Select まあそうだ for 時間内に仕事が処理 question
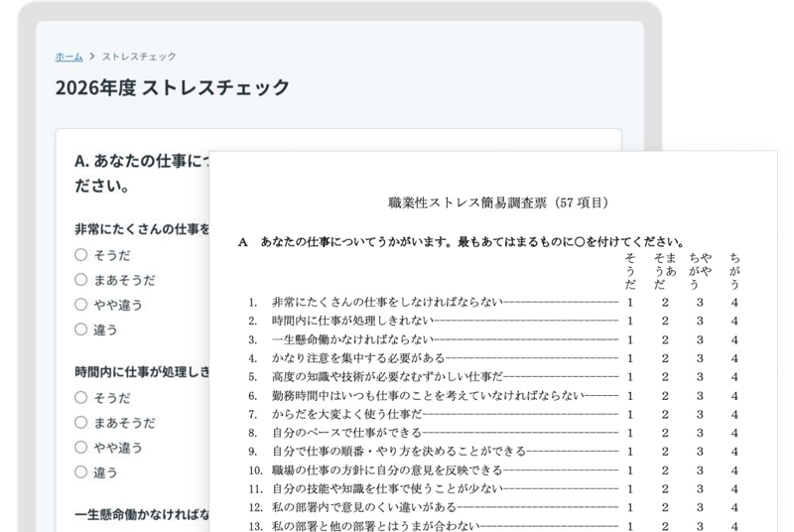The width and height of the screenshot is (794, 532). click(81, 422)
